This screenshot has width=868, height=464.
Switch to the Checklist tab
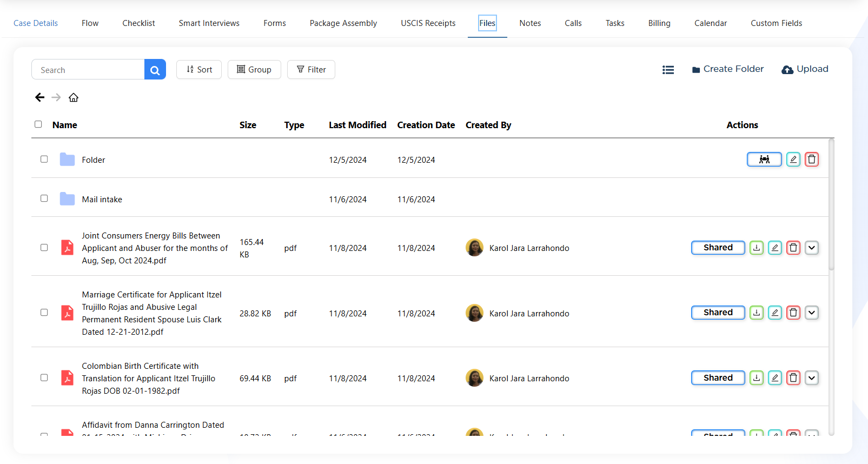point(138,23)
